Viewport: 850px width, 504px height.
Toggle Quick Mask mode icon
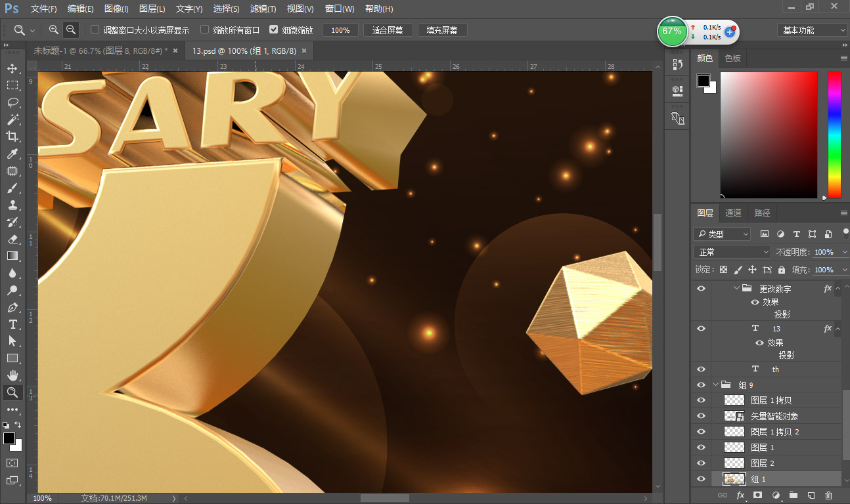[x=12, y=463]
